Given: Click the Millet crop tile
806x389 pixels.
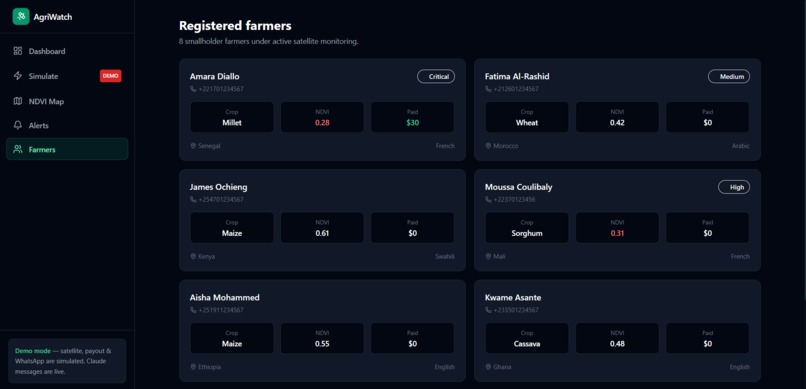Looking at the screenshot, I should (x=232, y=117).
